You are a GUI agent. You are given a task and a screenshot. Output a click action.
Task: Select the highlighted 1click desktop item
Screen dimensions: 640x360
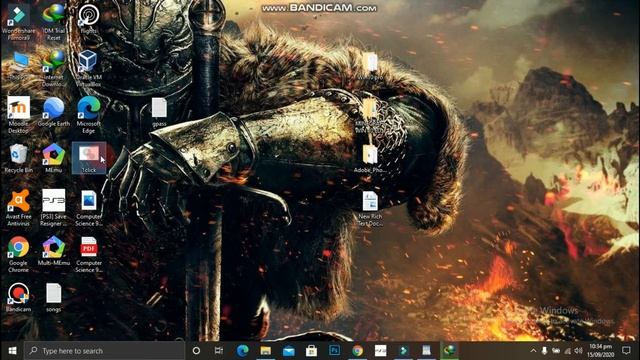point(89,158)
